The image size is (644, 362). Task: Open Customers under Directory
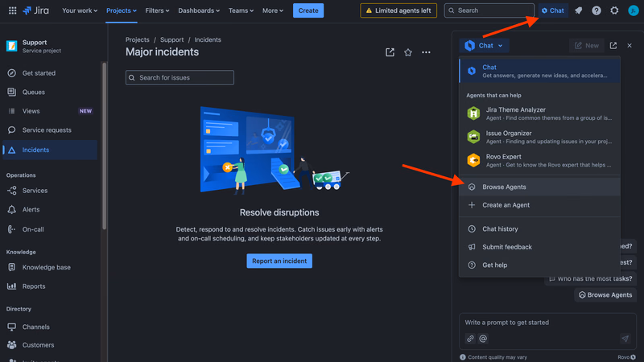tap(50, 345)
